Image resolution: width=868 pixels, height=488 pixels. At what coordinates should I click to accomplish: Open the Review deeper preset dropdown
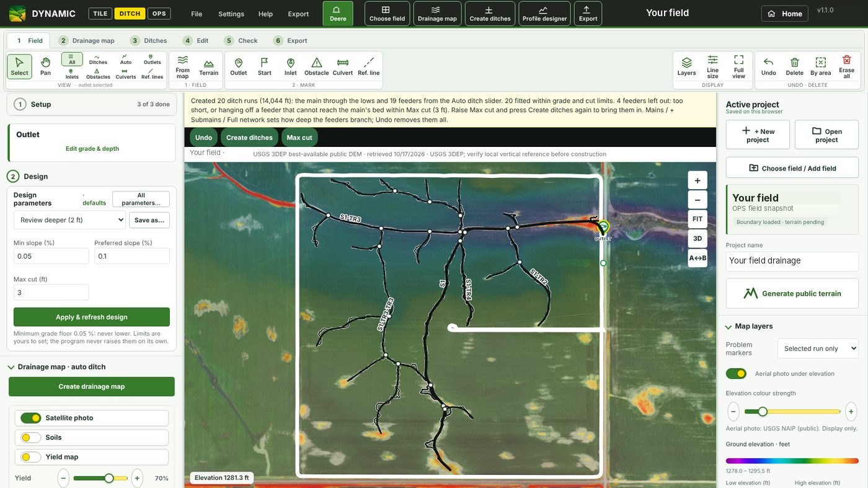(69, 220)
